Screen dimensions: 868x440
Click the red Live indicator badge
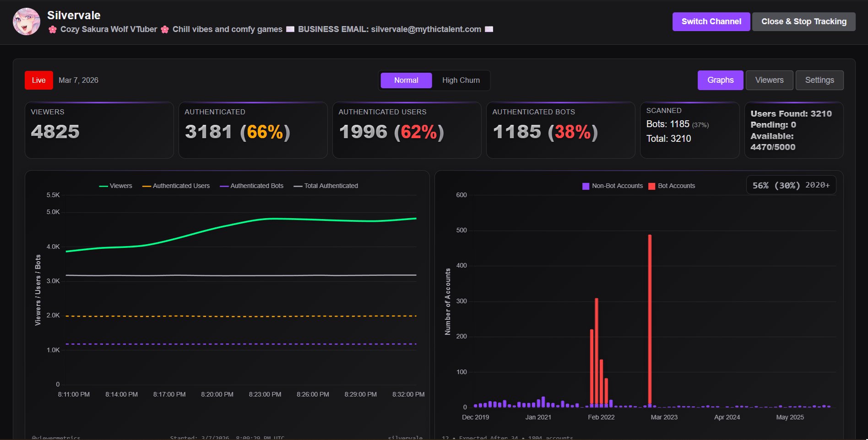[39, 80]
